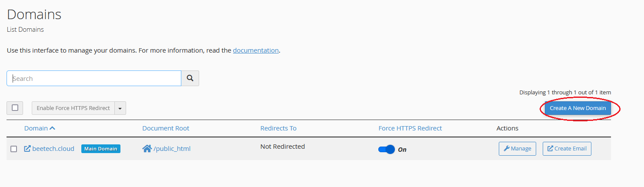Click the sort arrow beside Domain header
The image size is (644, 187).
point(53,128)
